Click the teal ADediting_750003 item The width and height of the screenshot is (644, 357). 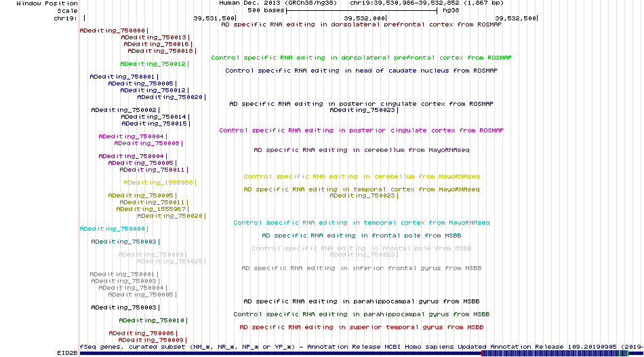125,242
